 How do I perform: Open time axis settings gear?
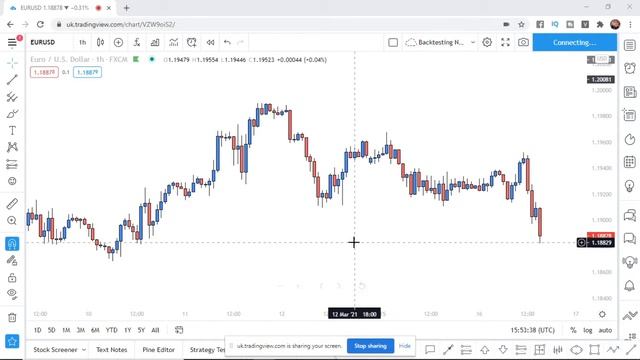click(602, 314)
